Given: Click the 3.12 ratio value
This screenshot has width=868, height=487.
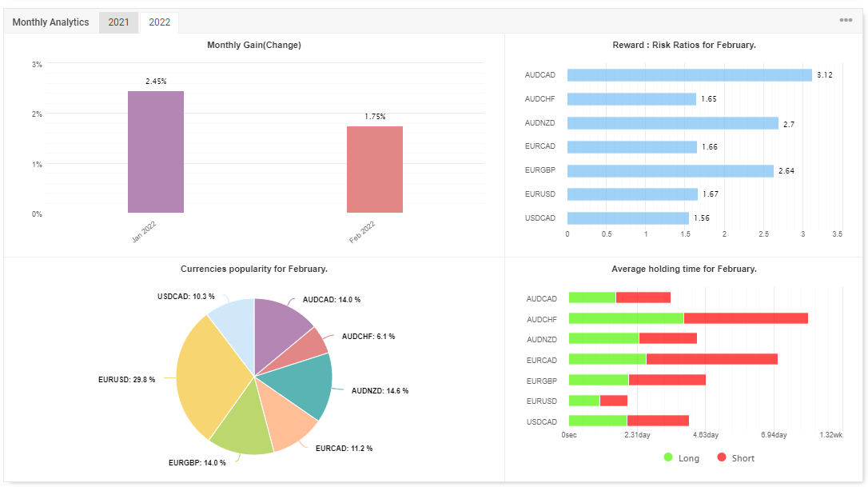Looking at the screenshot, I should coord(825,75).
